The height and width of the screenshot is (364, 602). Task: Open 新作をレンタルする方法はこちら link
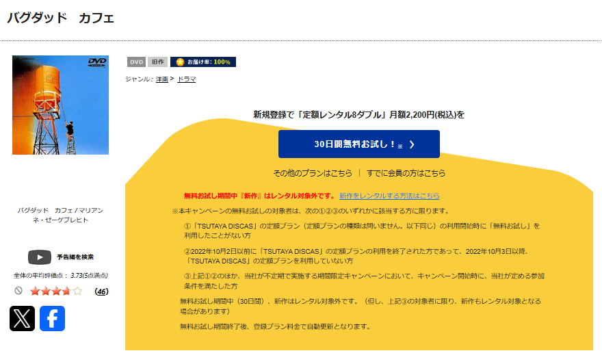(389, 196)
